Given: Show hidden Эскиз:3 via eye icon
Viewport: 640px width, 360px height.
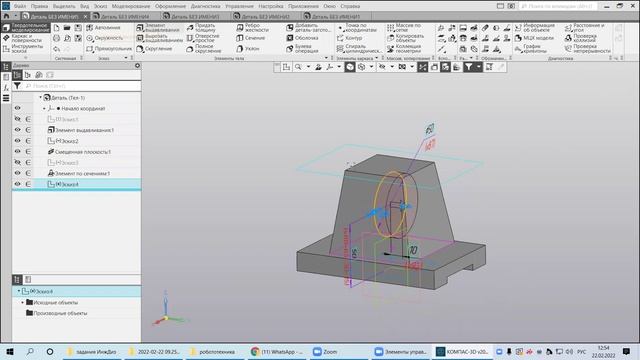Looking at the screenshot, I should (18, 162).
